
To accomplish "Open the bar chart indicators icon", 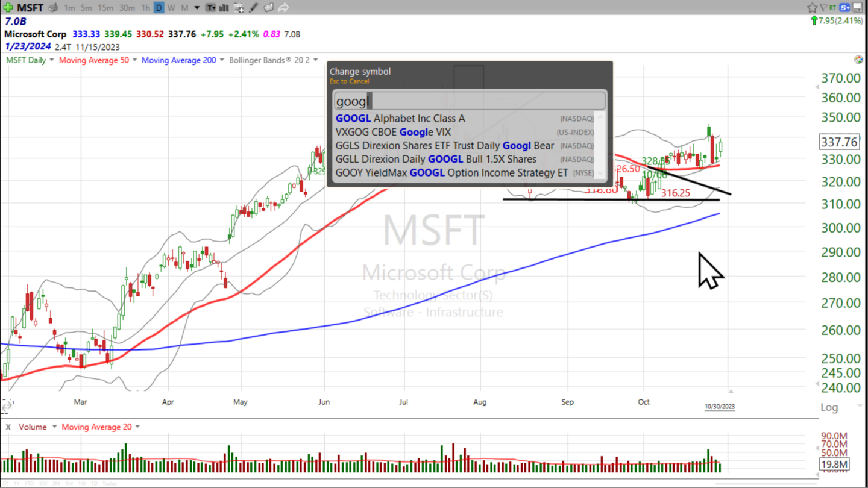I will click(224, 8).
